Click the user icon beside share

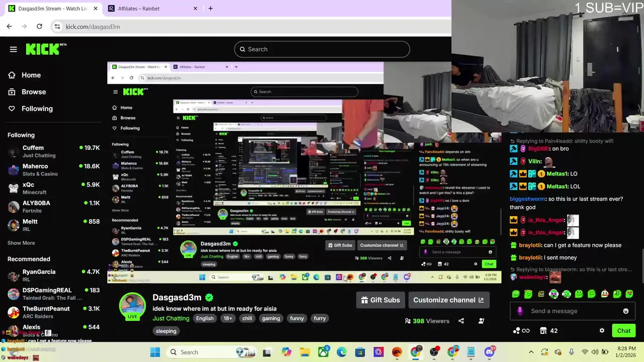[x=481, y=321]
